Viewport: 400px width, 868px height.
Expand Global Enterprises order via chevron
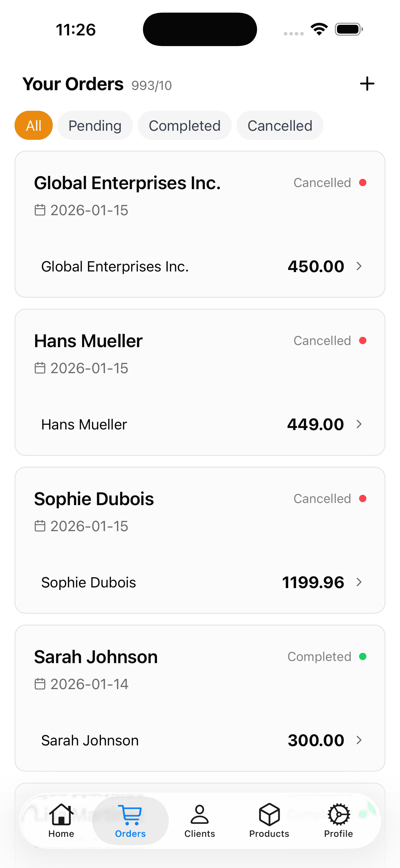(359, 266)
